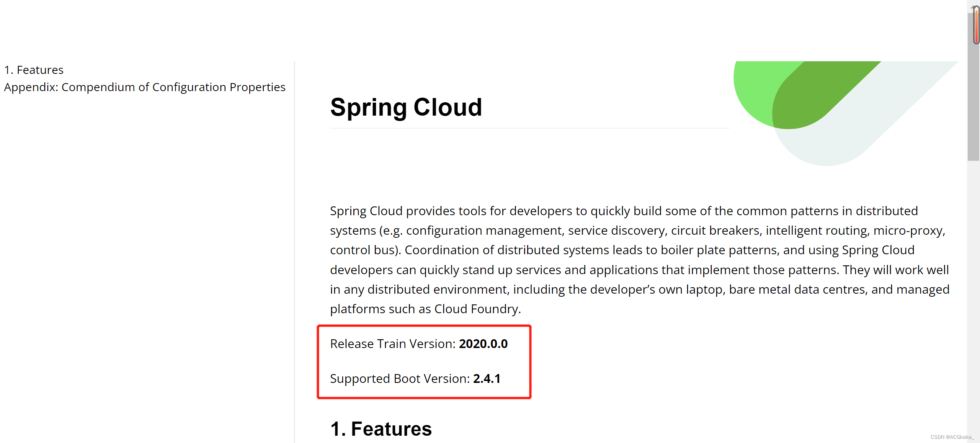Image resolution: width=980 pixels, height=443 pixels.
Task: Click the 'Release Train Version:' label text
Action: (x=393, y=344)
